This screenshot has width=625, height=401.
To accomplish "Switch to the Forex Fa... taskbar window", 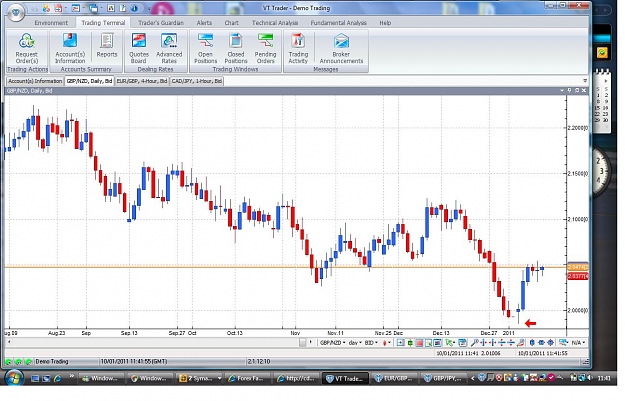I will point(248,378).
